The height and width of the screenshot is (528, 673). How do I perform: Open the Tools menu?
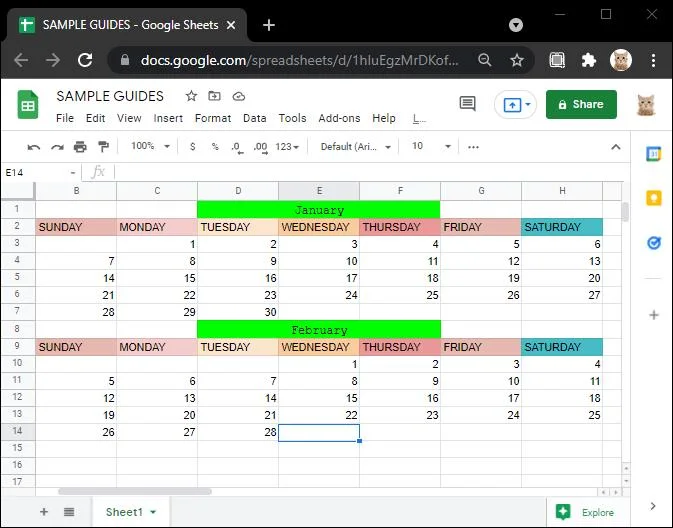click(292, 118)
